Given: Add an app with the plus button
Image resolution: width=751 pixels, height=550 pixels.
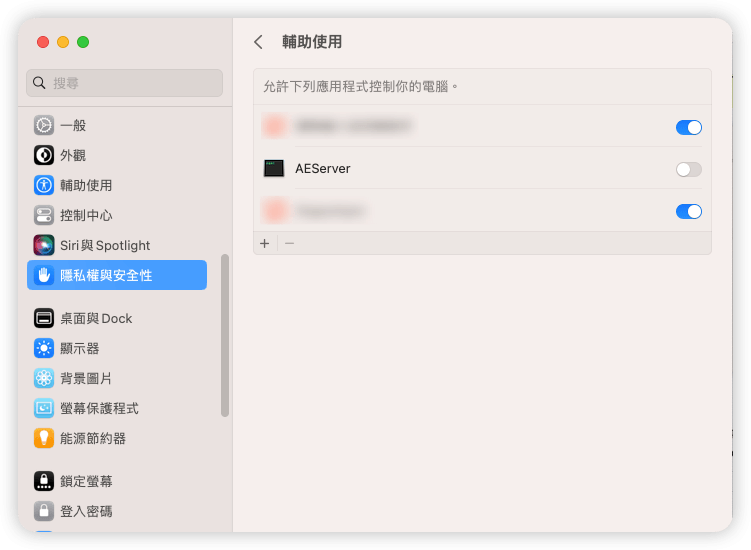Looking at the screenshot, I should coord(264,243).
